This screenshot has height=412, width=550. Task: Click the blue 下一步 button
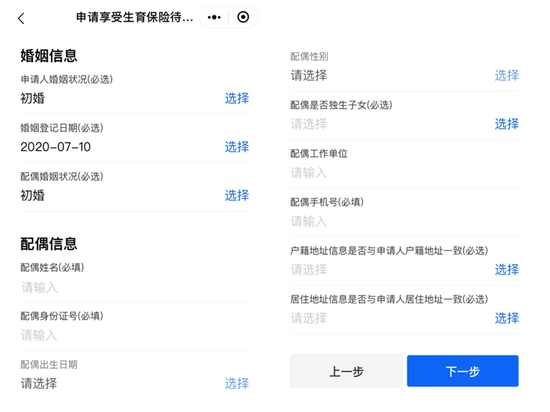tap(463, 371)
